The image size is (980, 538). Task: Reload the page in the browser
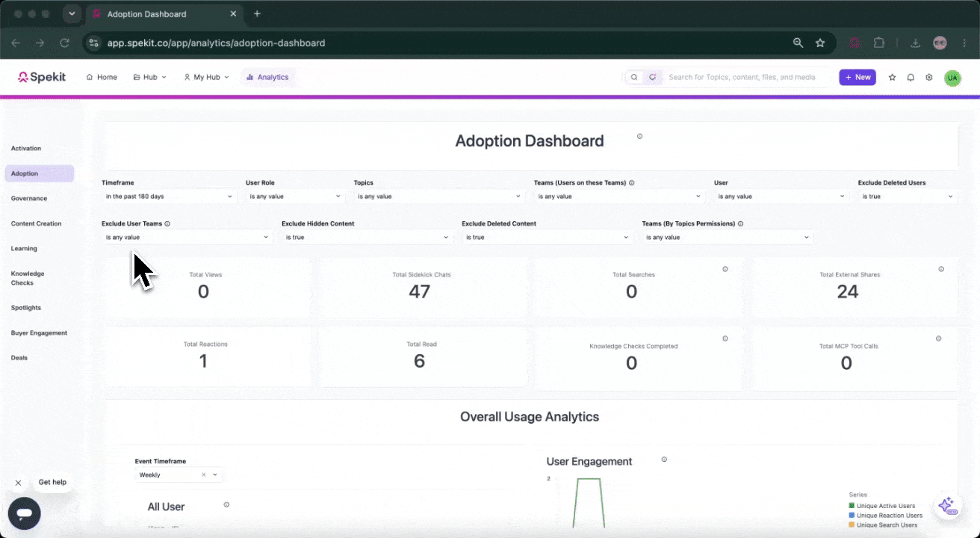click(64, 43)
